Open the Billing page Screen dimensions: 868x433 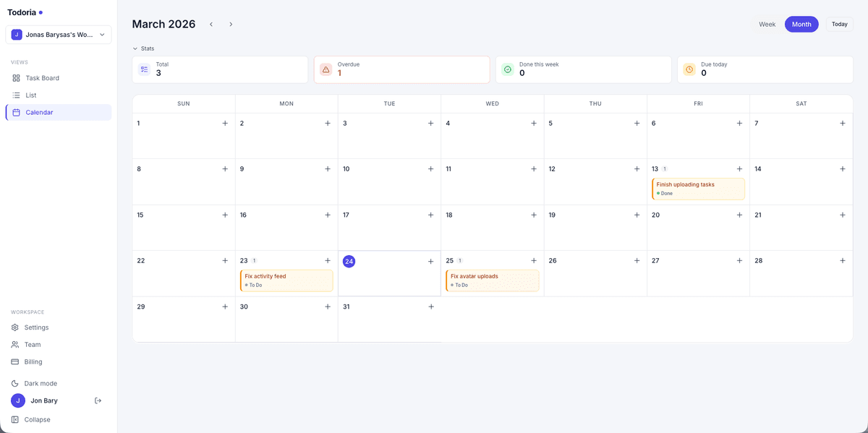(x=14, y=361)
